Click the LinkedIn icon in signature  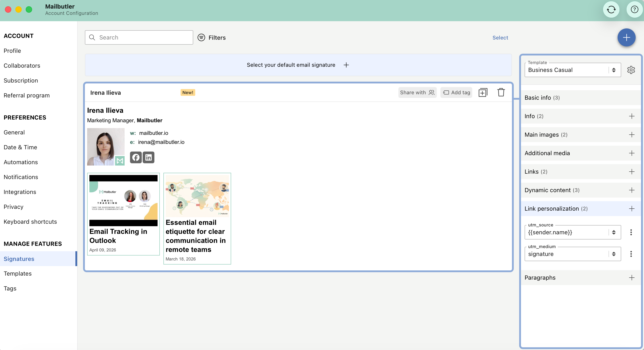pos(149,157)
